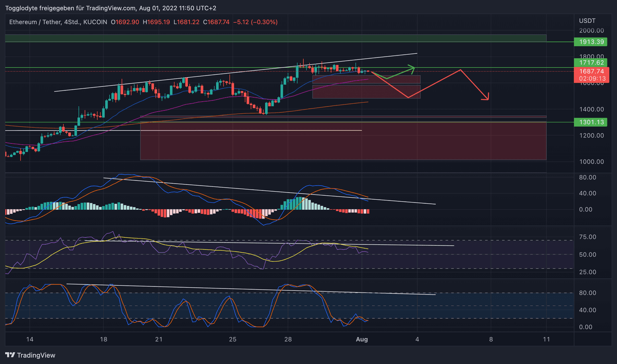Viewport: 617px width, 364px height.
Task: Click the RSI 75.00 scale value
Action: 587,237
